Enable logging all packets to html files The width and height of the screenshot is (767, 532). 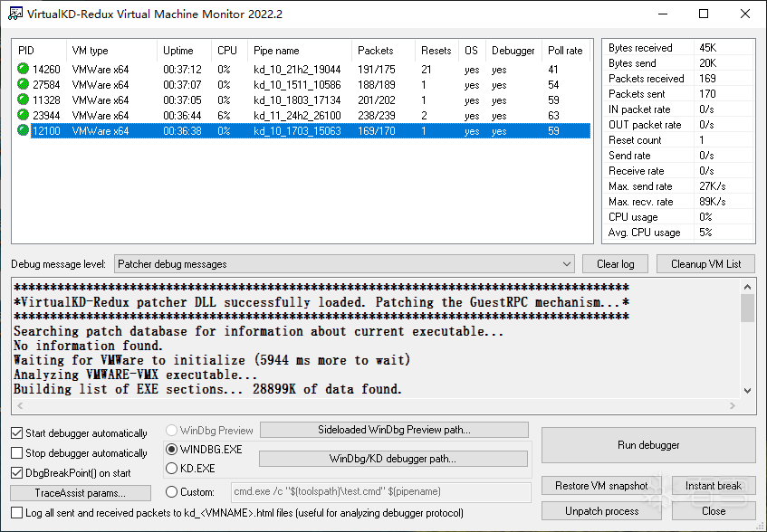click(x=16, y=512)
